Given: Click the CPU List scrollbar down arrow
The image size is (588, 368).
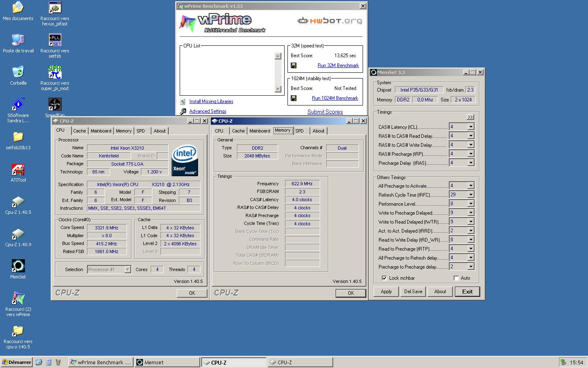Looking at the screenshot, I should click(x=278, y=89).
